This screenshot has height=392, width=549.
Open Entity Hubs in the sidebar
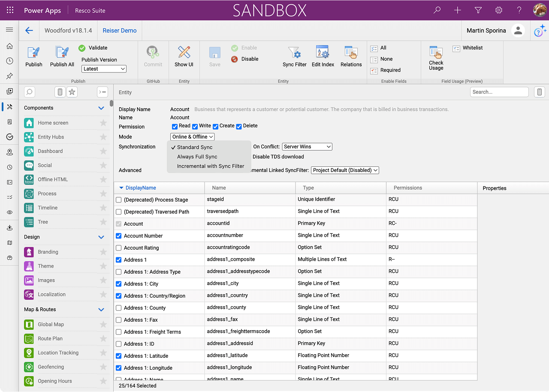(51, 137)
